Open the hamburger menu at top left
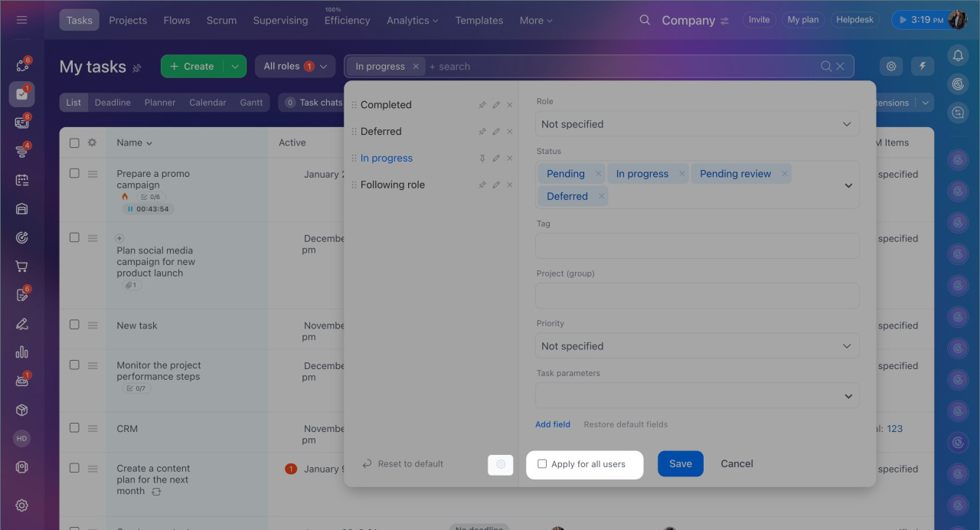This screenshot has height=530, width=980. pos(21,20)
